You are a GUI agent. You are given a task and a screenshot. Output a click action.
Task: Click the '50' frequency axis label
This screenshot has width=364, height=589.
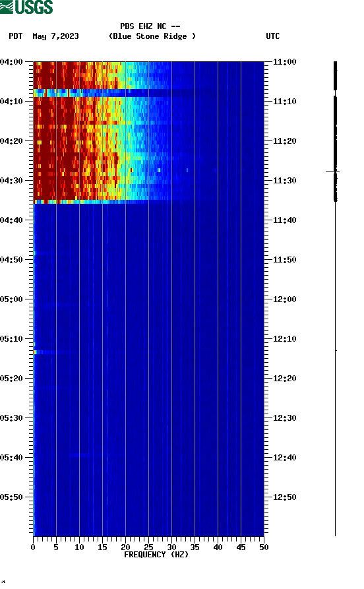(264, 547)
